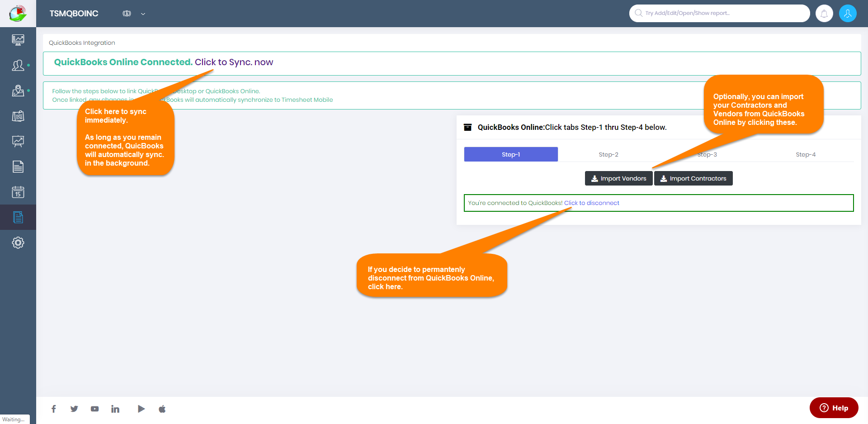Select the Step-1 tab
Image resolution: width=868 pixels, height=424 pixels.
tap(511, 154)
